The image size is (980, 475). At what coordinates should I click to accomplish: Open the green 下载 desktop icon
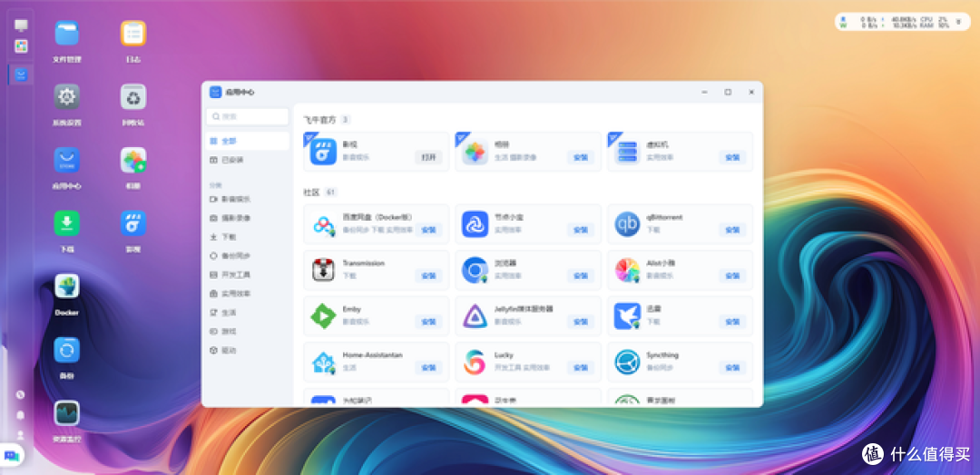point(67,223)
